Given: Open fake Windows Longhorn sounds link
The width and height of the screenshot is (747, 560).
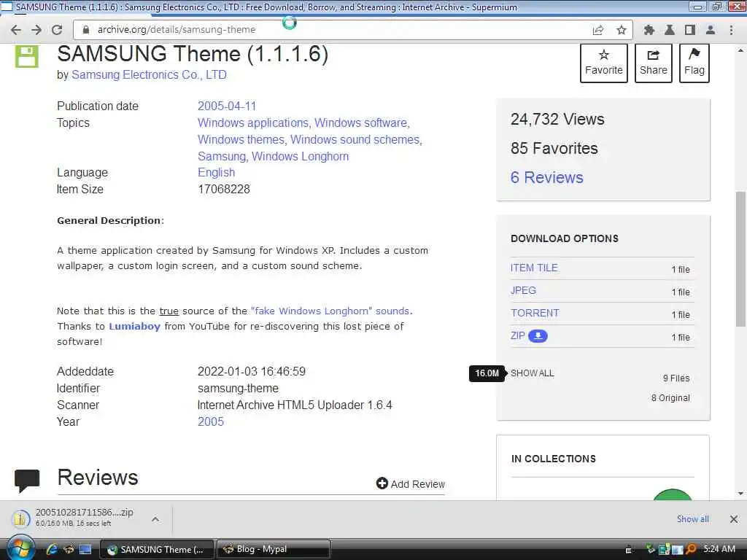Looking at the screenshot, I should click(x=330, y=311).
